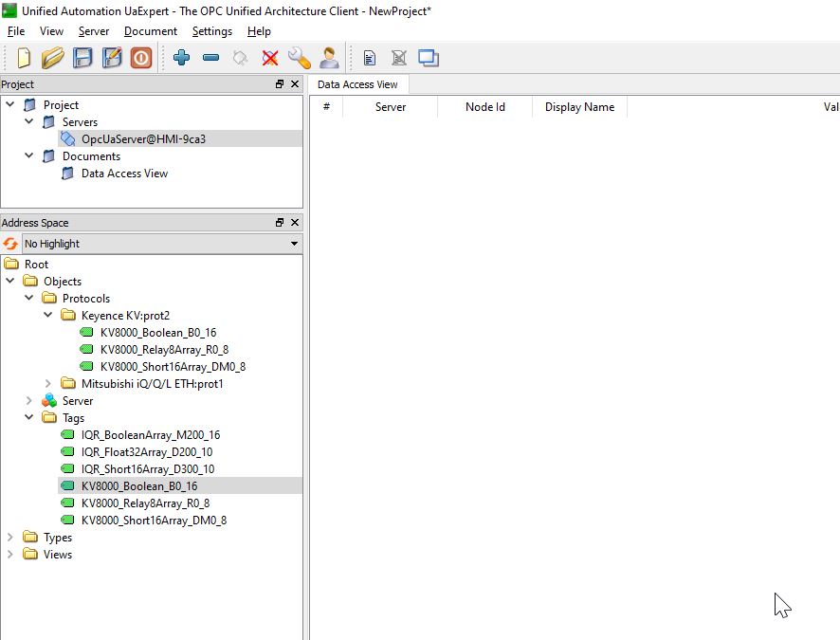Open server properties wrench icon
This screenshot has width=840, height=640.
[x=299, y=58]
